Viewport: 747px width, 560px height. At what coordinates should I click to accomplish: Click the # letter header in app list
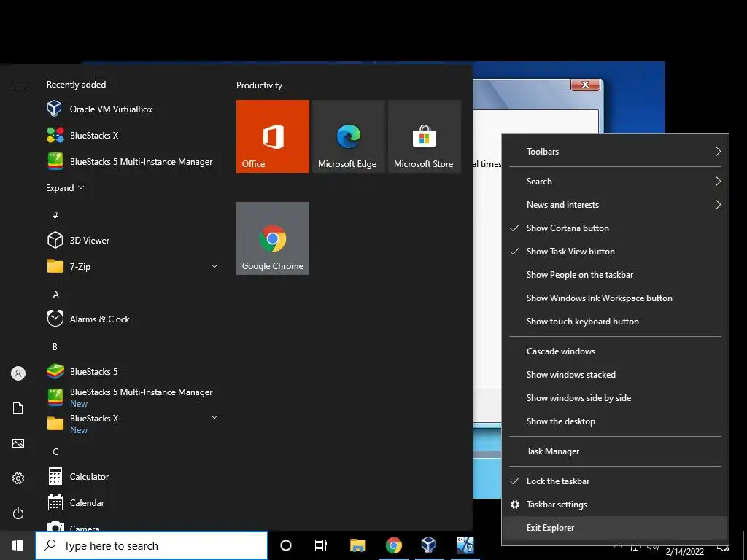click(x=55, y=215)
